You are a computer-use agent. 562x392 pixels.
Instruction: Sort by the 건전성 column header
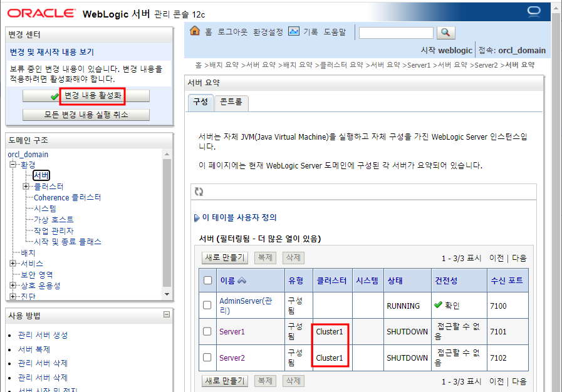[x=446, y=281]
